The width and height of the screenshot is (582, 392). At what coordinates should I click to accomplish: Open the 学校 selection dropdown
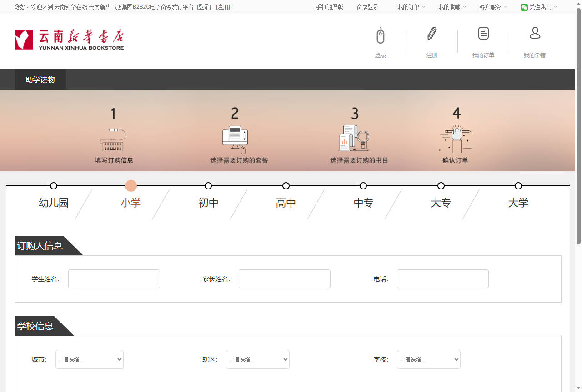click(428, 359)
